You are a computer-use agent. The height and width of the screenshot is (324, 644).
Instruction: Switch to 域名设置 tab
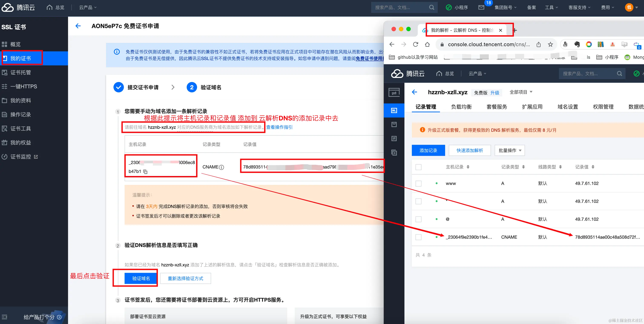point(568,107)
